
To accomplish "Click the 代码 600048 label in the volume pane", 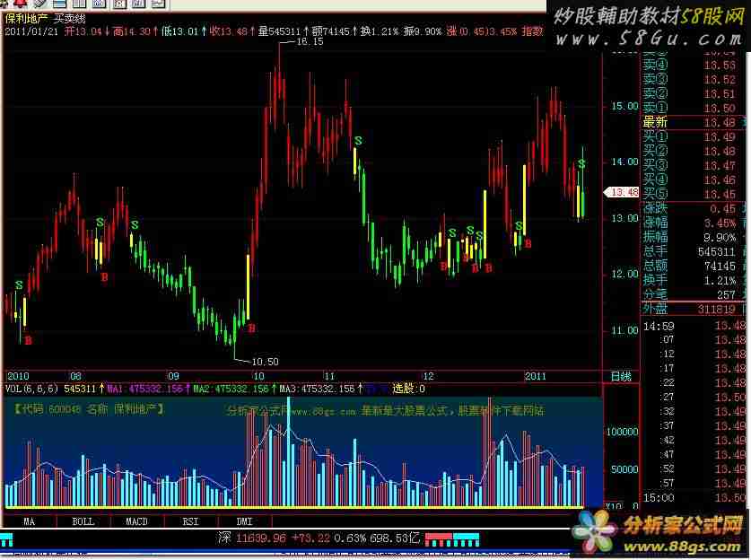I will 47,409.
